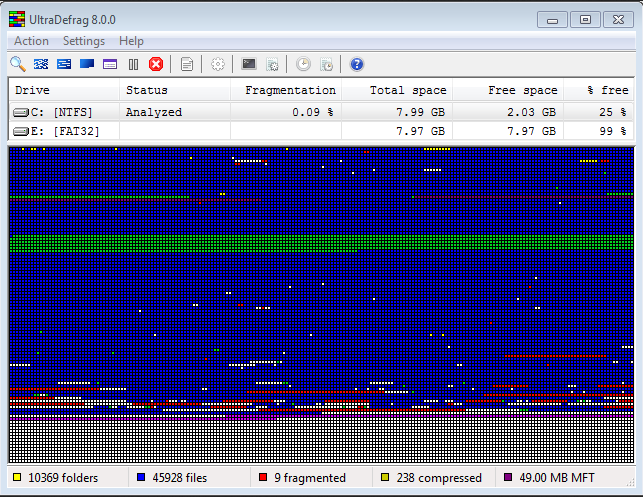Click the C: drive icon
643x497 pixels.
21,112
